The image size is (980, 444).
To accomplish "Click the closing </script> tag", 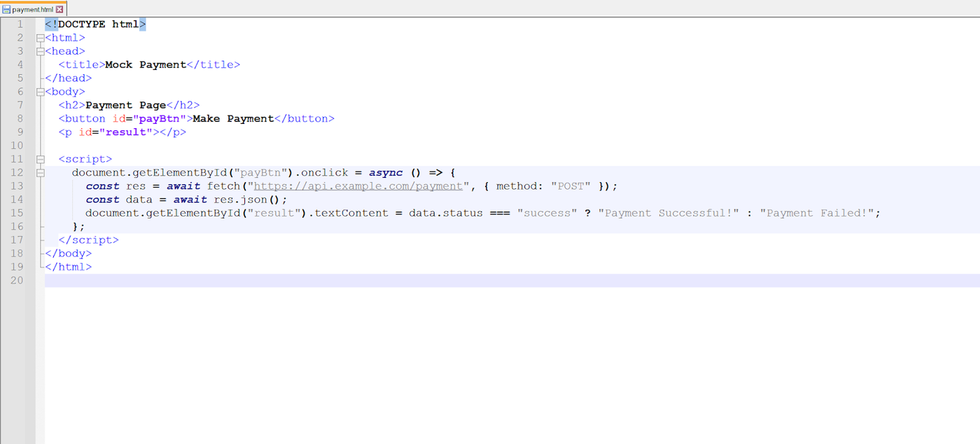I will coord(88,240).
